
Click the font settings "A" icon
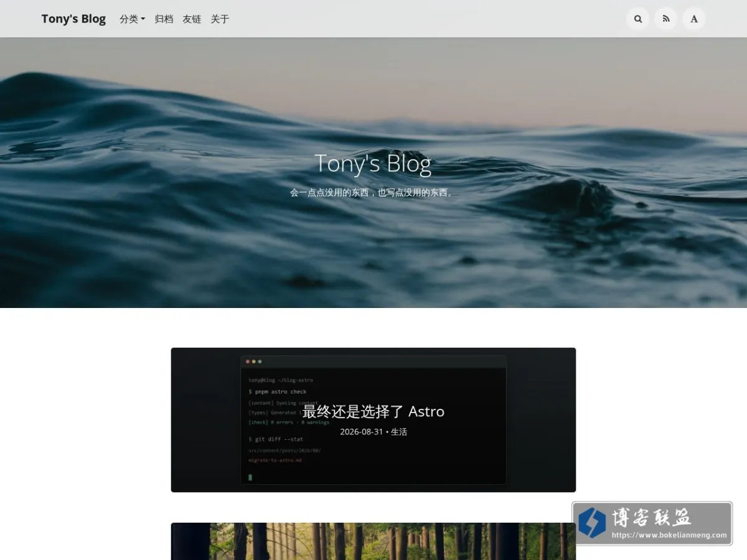tap(694, 19)
